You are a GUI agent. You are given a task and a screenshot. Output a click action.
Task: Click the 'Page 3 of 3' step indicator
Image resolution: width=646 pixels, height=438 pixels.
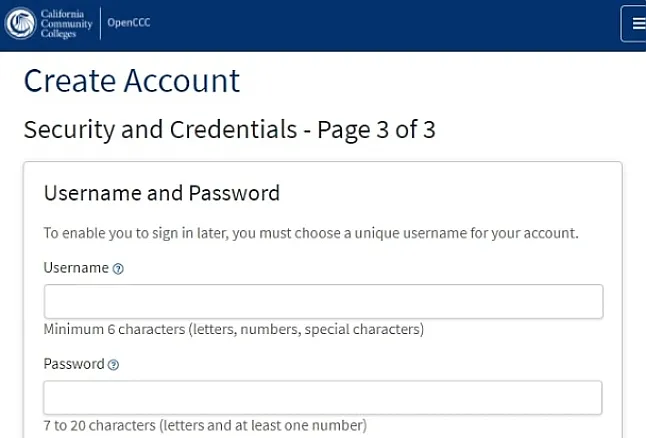click(x=377, y=130)
